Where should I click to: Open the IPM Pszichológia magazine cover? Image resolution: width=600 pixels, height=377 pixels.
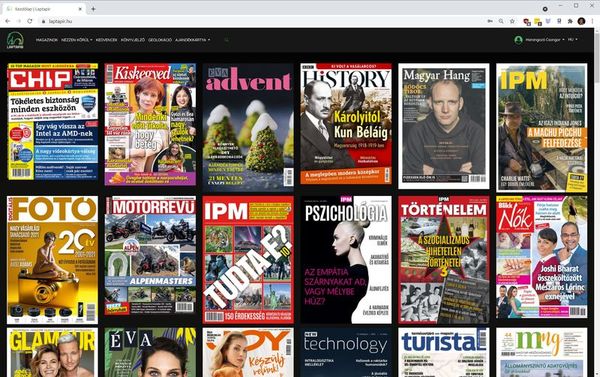[346, 260]
